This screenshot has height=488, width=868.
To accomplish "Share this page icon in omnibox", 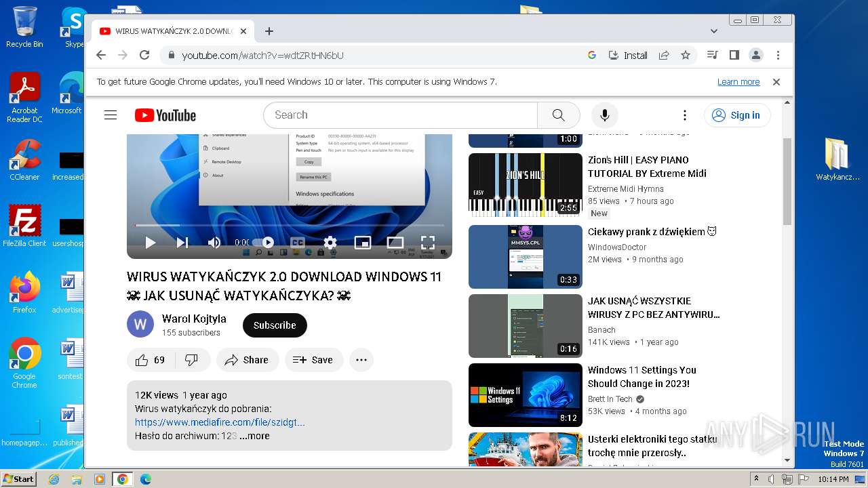I will 664,56.
